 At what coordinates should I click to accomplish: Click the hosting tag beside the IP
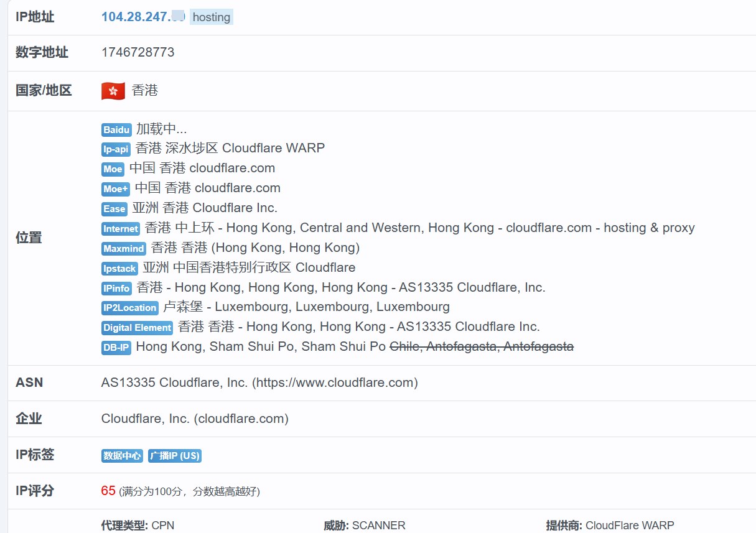coord(212,17)
